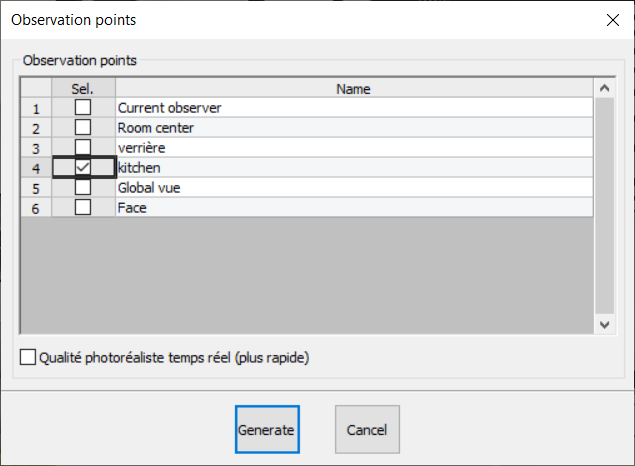Click the Name column header
The image size is (635, 466).
[353, 89]
